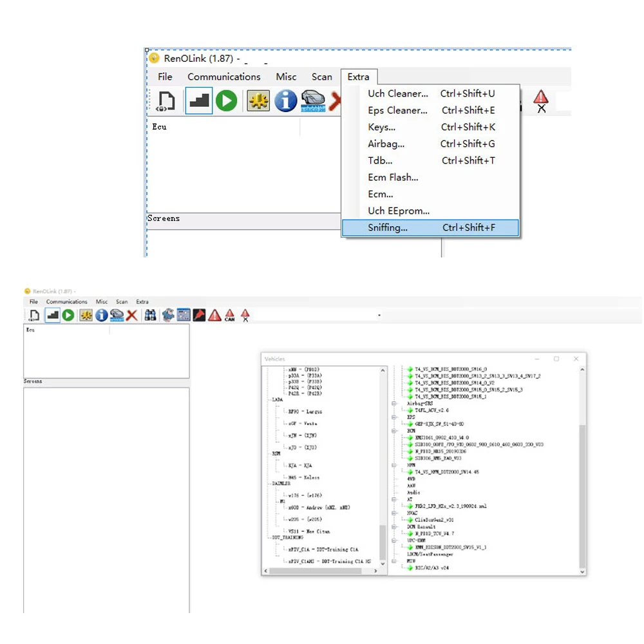Click the blue hand icon beside the binoculars
The height and width of the screenshot is (644, 644).
(x=168, y=315)
